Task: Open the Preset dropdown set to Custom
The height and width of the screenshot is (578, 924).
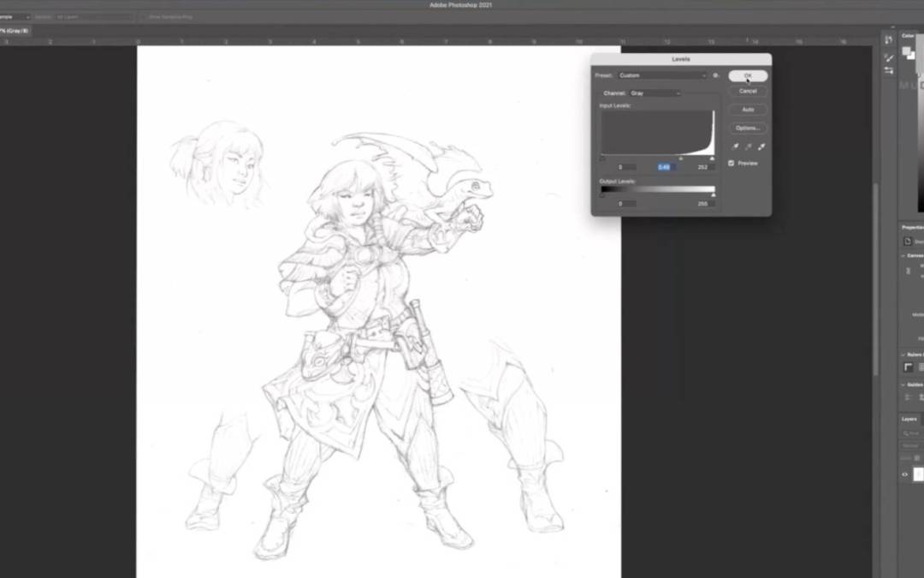Action: coord(661,75)
